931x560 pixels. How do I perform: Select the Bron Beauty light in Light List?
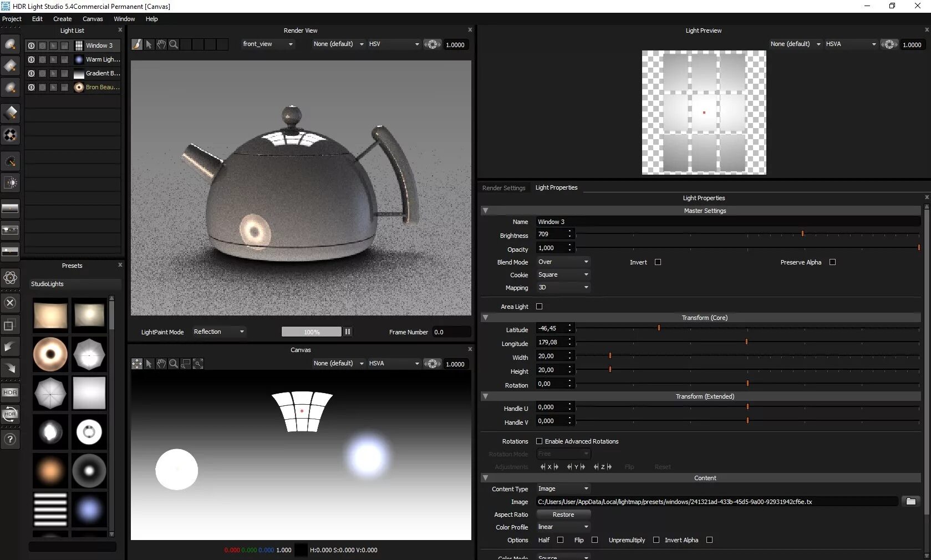103,87
